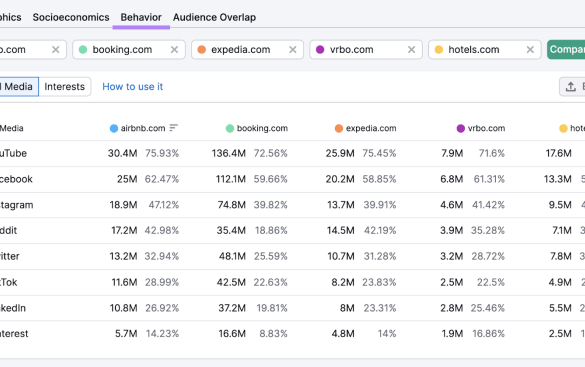Click the sort icon beside airbnb.com header

pos(173,128)
